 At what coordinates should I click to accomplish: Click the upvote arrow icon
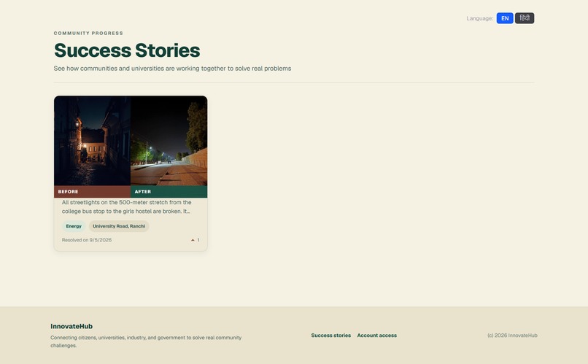tap(193, 240)
